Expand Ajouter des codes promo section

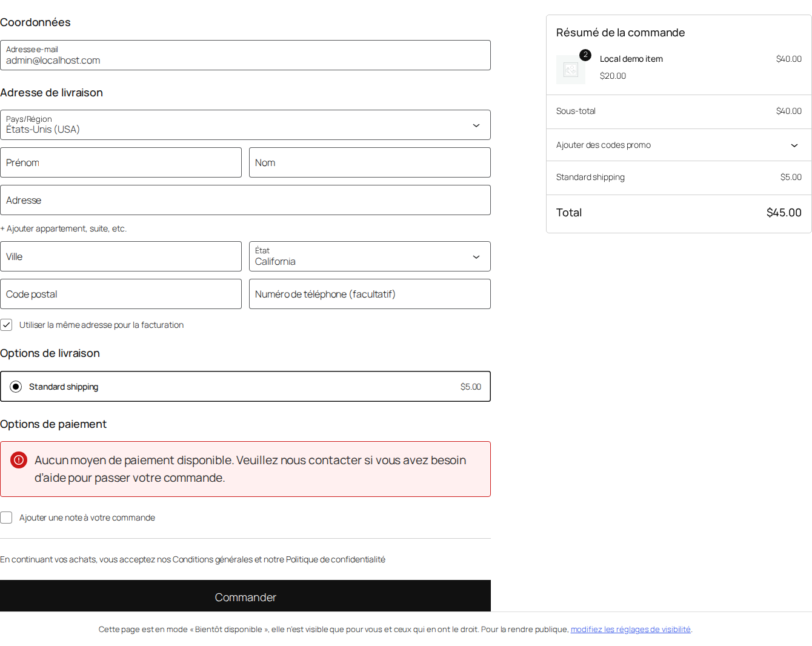pos(679,145)
